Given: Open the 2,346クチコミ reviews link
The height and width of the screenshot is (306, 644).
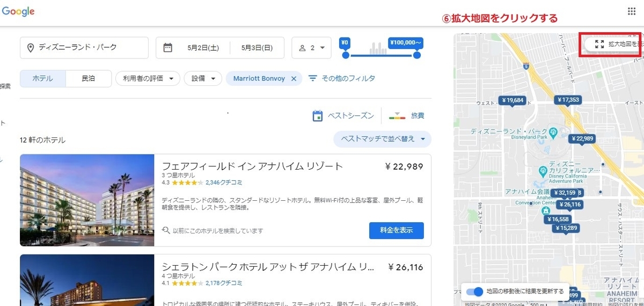Looking at the screenshot, I should pos(224,183).
